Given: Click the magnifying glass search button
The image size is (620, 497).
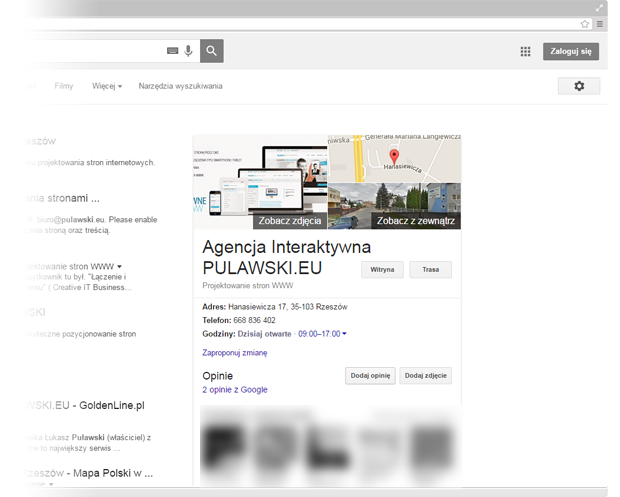Looking at the screenshot, I should click(x=211, y=51).
